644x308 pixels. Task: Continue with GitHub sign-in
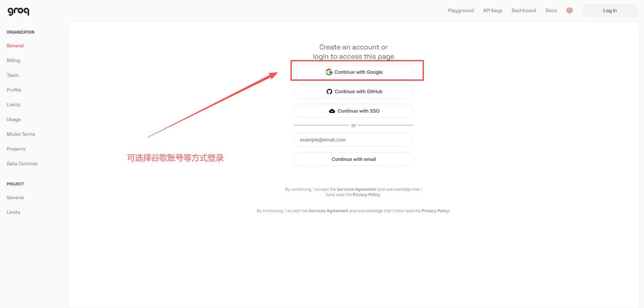click(x=354, y=91)
